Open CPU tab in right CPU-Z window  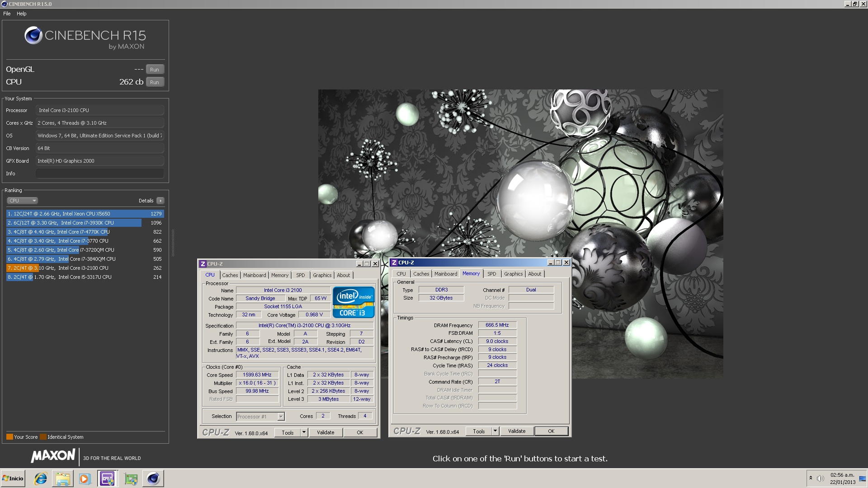[401, 274]
